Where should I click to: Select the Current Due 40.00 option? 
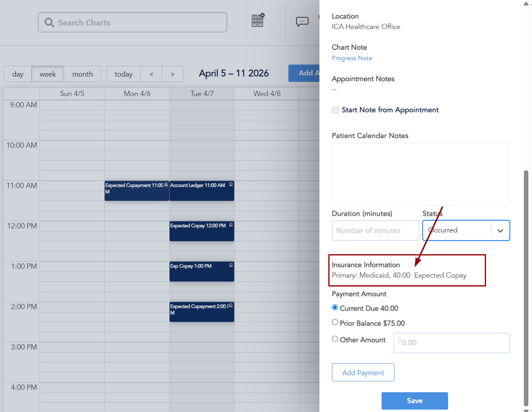click(335, 307)
